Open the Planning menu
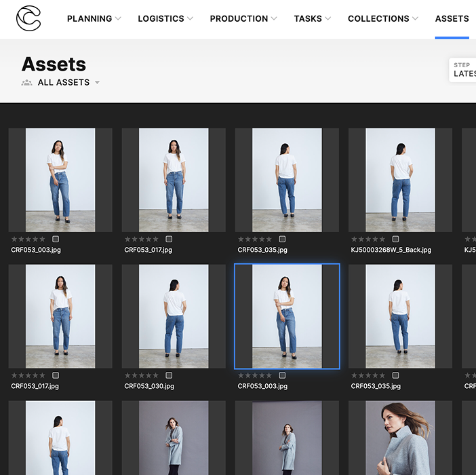Viewport: 476px width, 475px height. pyautogui.click(x=94, y=18)
